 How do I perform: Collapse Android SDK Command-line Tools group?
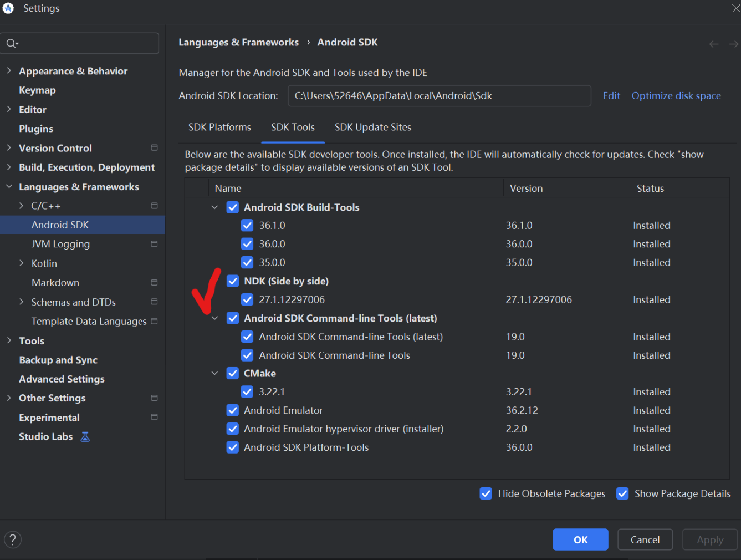coord(214,318)
